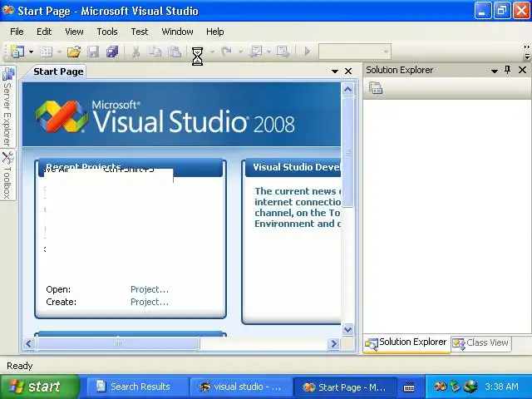Screen dimensions: 532x399
Task: Switch to 'visual studio' taskbar window
Action: [x=240, y=387]
